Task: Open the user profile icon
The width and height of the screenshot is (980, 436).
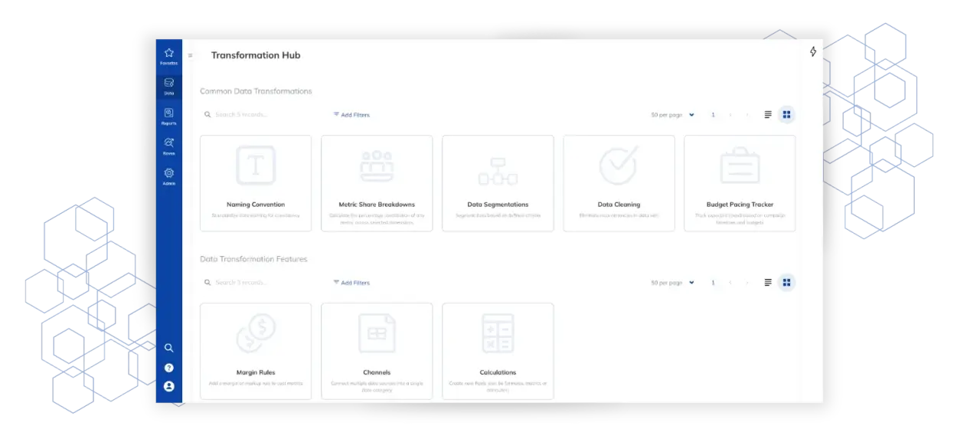Action: point(169,387)
